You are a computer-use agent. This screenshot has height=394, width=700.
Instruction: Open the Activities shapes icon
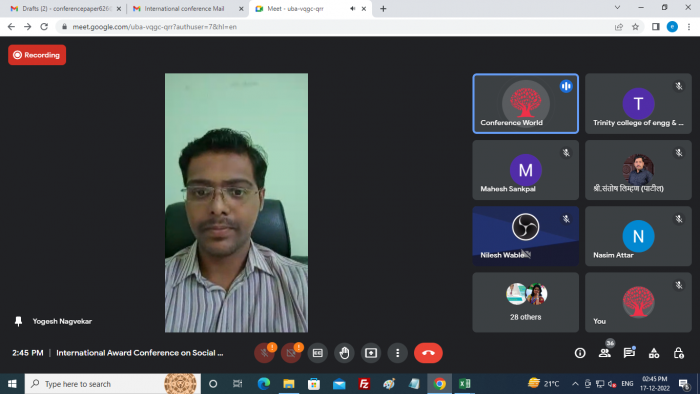(x=654, y=353)
